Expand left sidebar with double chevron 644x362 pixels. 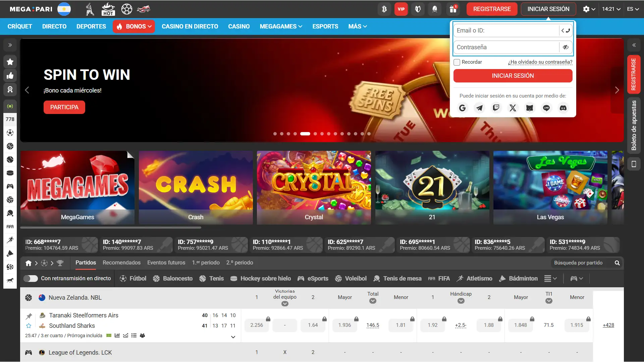(10, 45)
